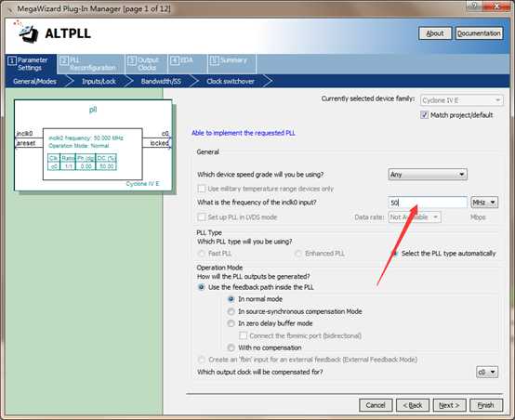Open the MHz frequency unit dropdown
The image size is (515, 420).
(484, 203)
